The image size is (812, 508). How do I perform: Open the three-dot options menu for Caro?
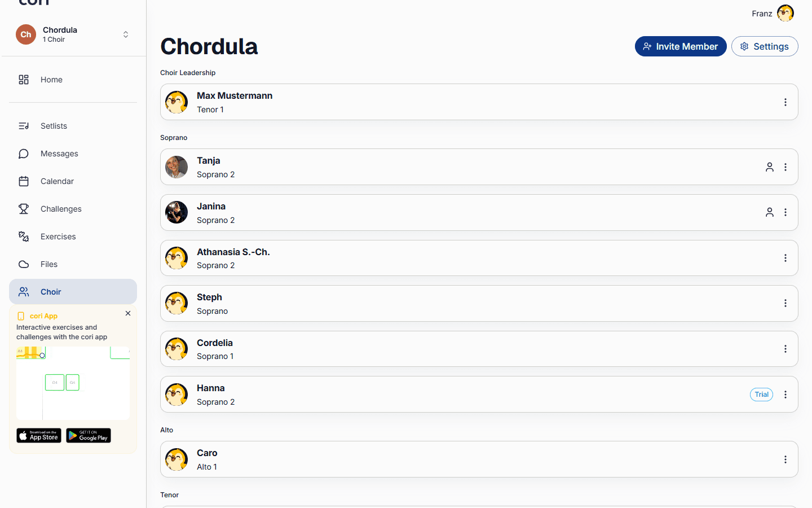[785, 459]
